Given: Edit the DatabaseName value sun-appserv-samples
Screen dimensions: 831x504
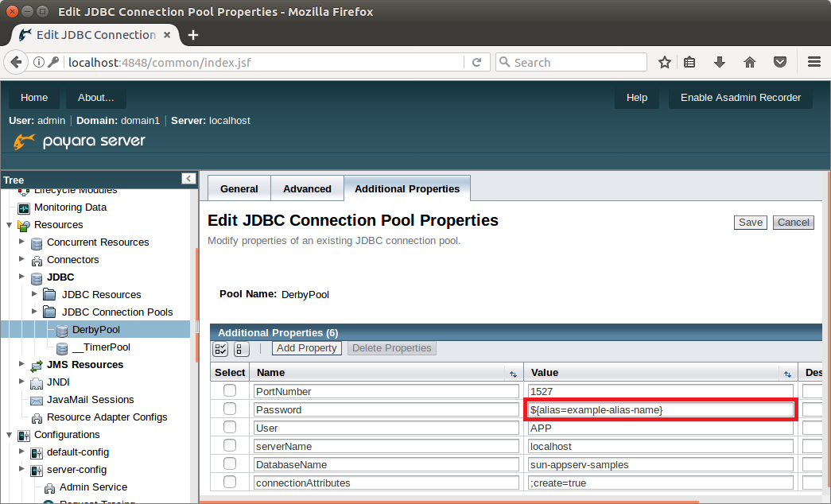Looking at the screenshot, I should (x=660, y=465).
